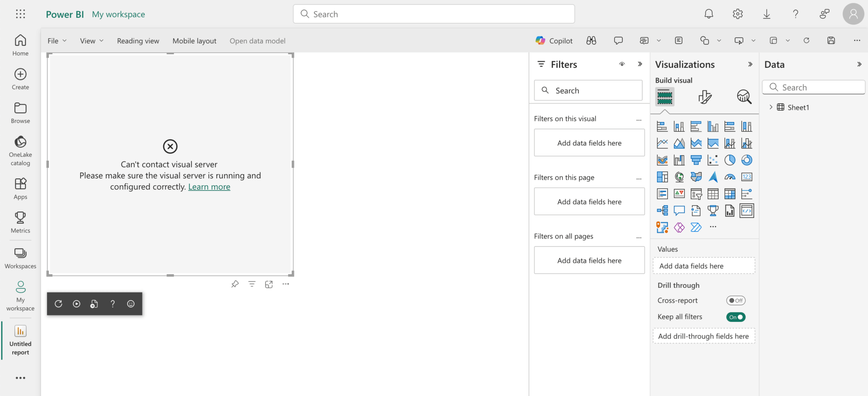The width and height of the screenshot is (868, 396).
Task: Open Mobile layout
Action: [194, 41]
